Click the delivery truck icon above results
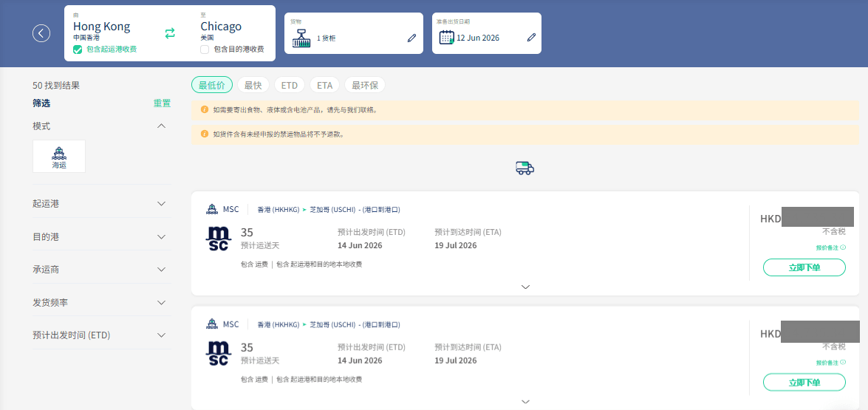The image size is (868, 410). 524,168
